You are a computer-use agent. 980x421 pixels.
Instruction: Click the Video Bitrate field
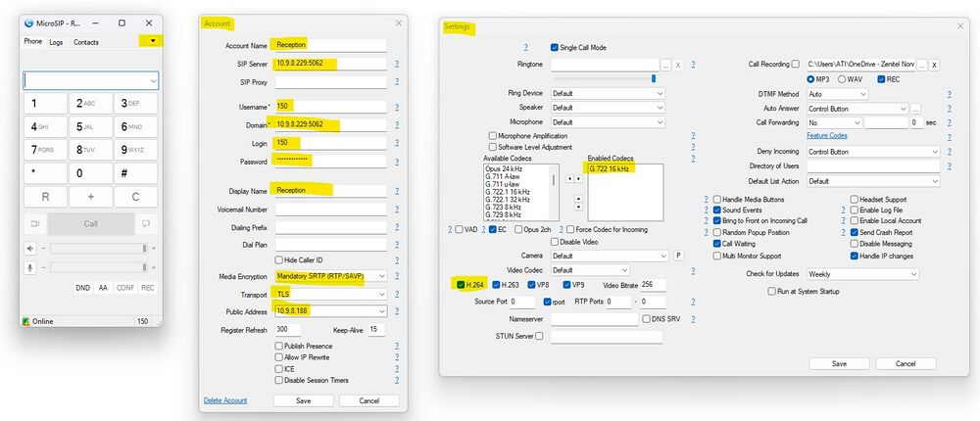(x=653, y=285)
